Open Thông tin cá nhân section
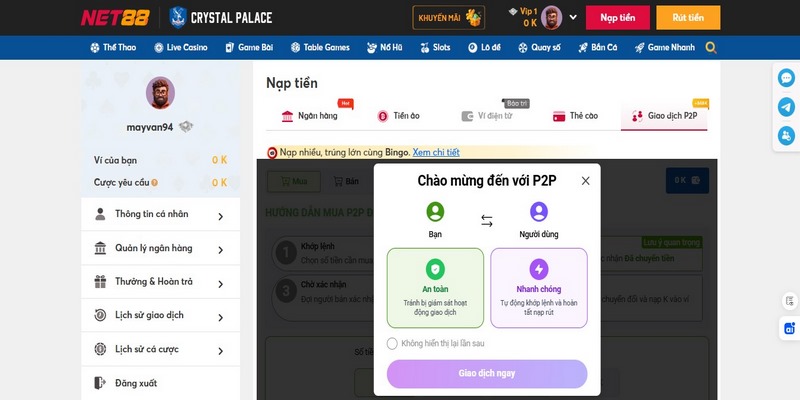Viewport: 800px width, 400px height. pos(160,214)
